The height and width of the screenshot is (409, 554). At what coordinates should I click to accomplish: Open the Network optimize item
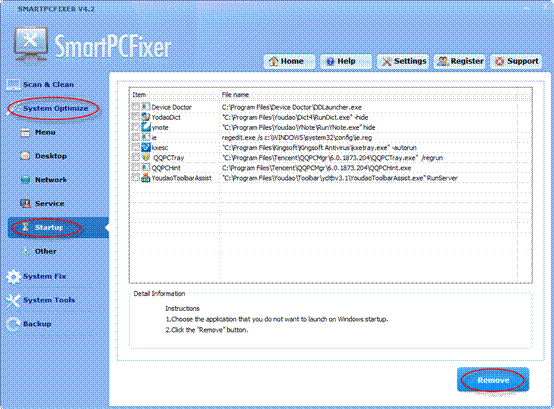point(51,180)
